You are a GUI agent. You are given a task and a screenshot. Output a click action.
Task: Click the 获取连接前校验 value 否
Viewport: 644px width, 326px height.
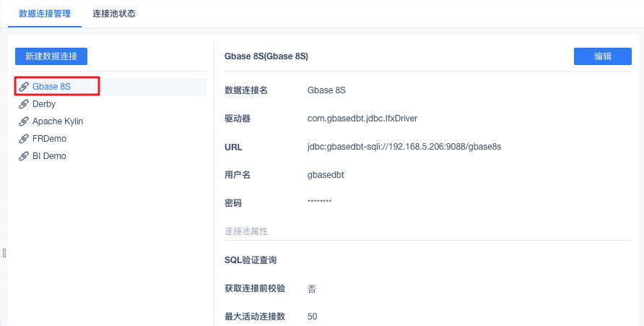(312, 289)
